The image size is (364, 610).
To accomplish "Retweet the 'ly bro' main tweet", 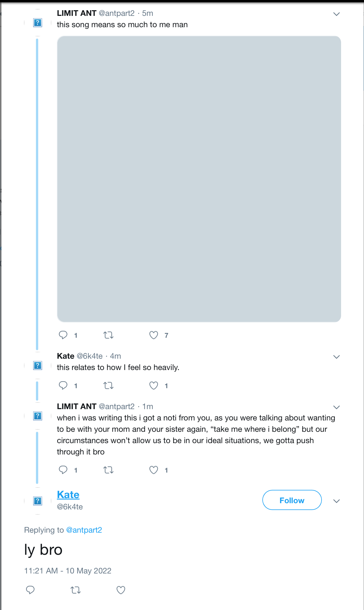I will coord(76,590).
